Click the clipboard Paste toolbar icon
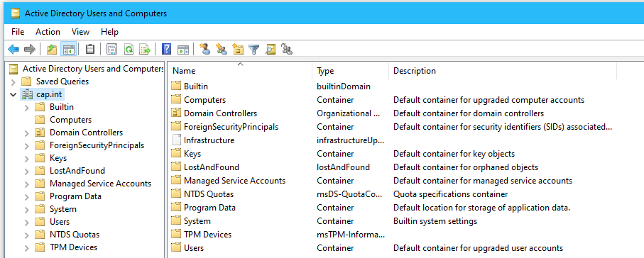 point(90,50)
